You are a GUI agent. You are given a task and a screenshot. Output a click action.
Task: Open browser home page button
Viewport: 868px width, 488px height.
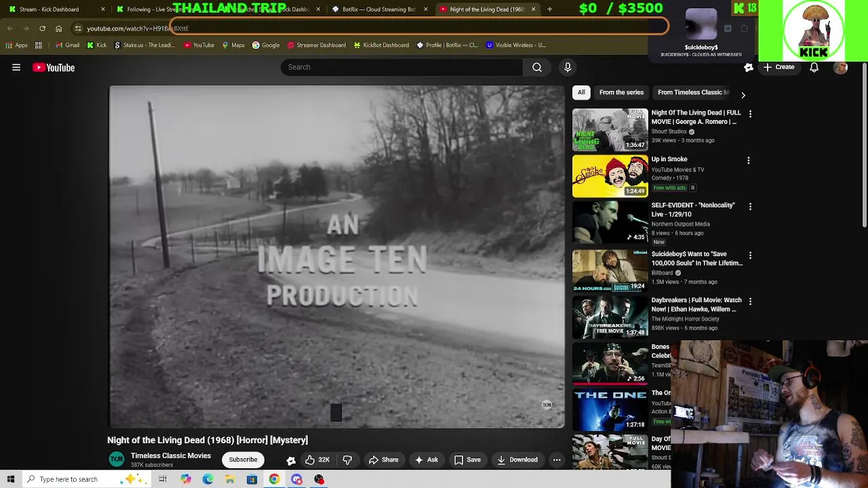(x=58, y=28)
